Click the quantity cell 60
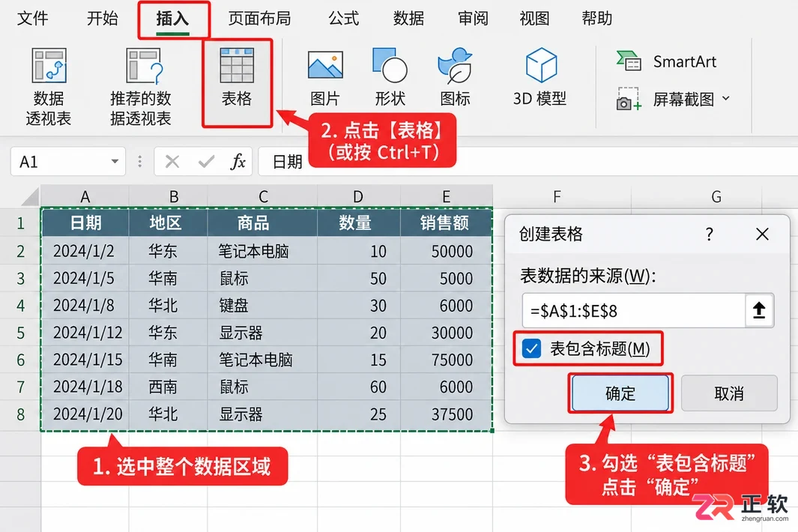798x532 pixels. (359, 387)
